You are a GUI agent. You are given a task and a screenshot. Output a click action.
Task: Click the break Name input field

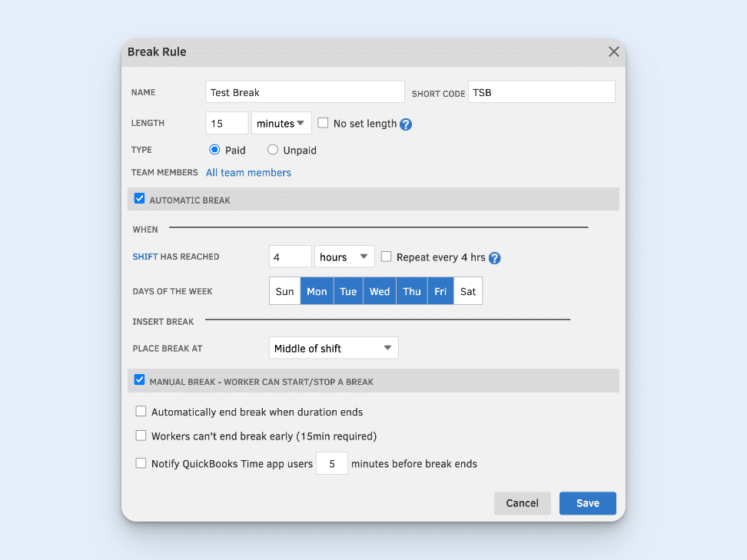(304, 91)
